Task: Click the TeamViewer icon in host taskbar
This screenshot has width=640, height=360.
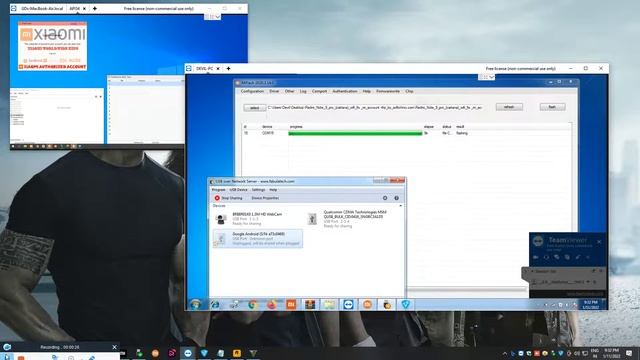Action: tap(188, 353)
